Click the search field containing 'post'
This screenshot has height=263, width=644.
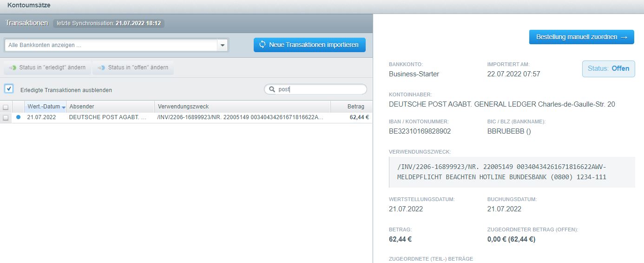click(315, 89)
